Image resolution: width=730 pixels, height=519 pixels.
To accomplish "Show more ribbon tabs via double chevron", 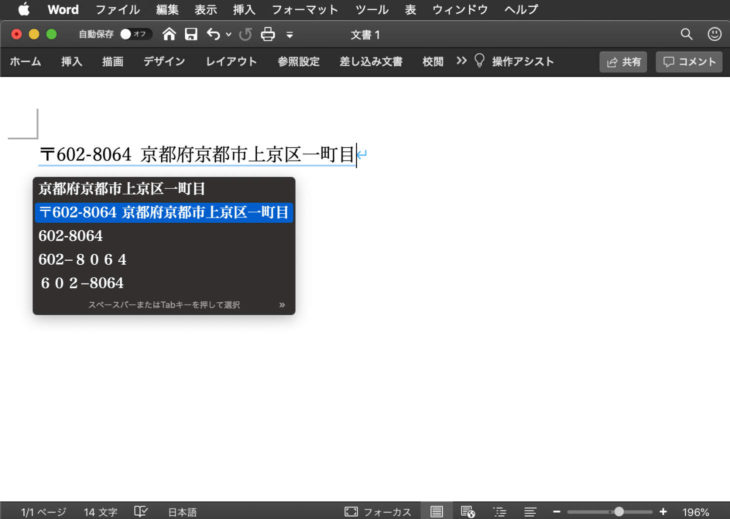I will point(461,61).
